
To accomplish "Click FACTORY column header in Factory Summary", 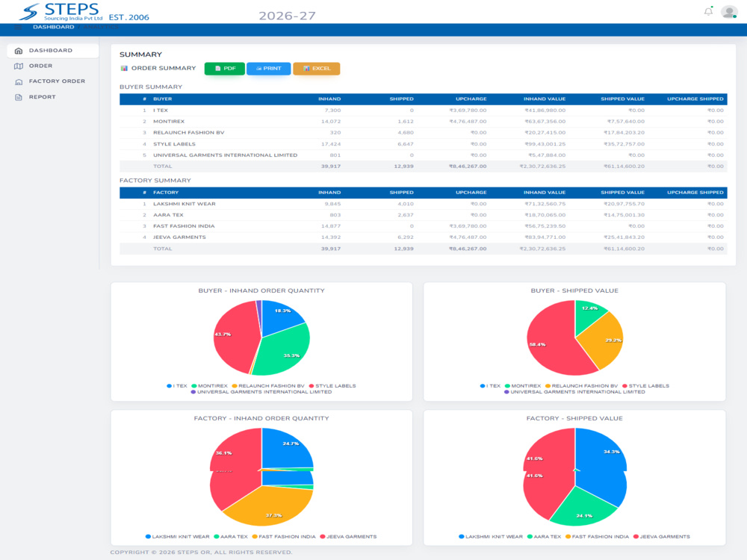I will (x=166, y=193).
